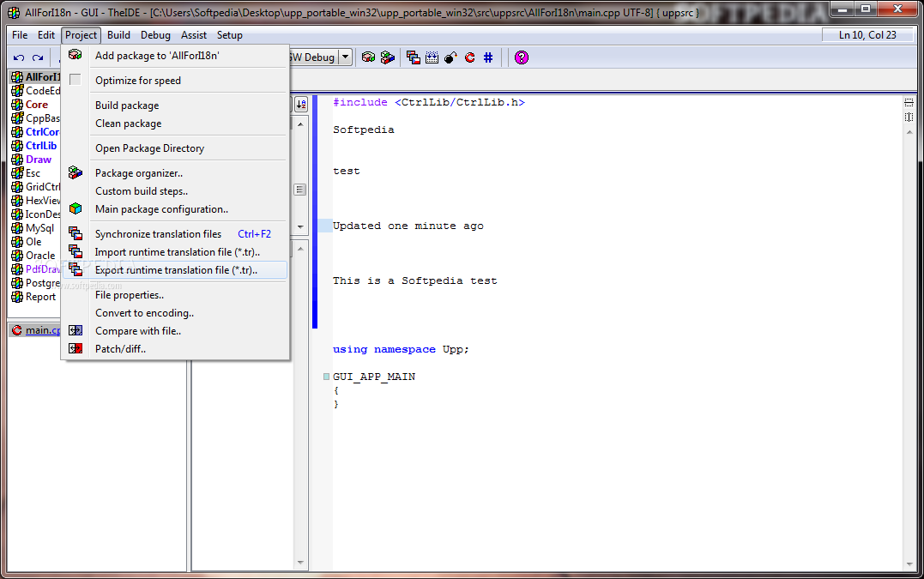
Task: Click the bomb toolbar icon
Action: tap(450, 57)
